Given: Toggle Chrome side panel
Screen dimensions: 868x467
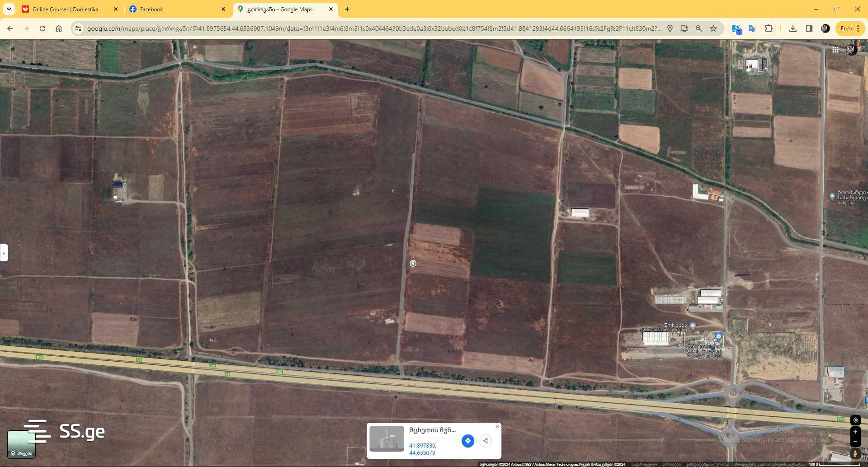Looking at the screenshot, I should click(x=809, y=28).
